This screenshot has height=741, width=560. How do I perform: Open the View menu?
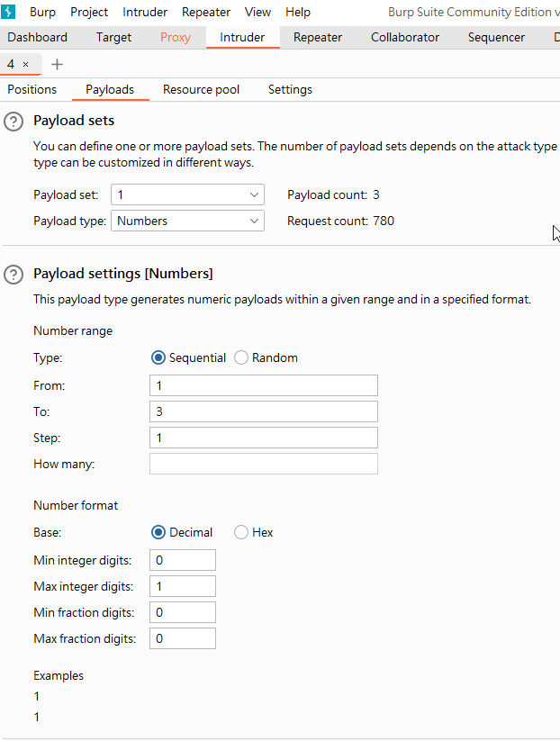click(257, 12)
